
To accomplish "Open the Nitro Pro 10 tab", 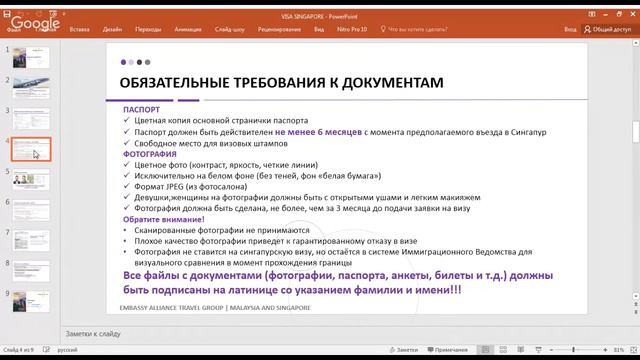I will [x=352, y=29].
